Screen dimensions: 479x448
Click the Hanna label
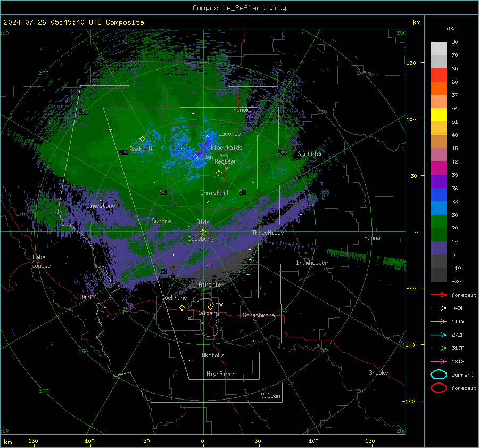click(x=372, y=238)
